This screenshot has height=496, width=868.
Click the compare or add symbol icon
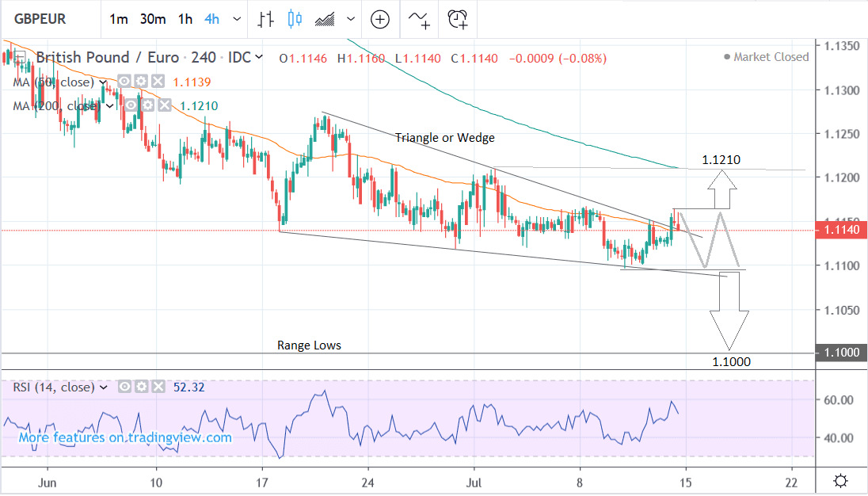tap(380, 19)
